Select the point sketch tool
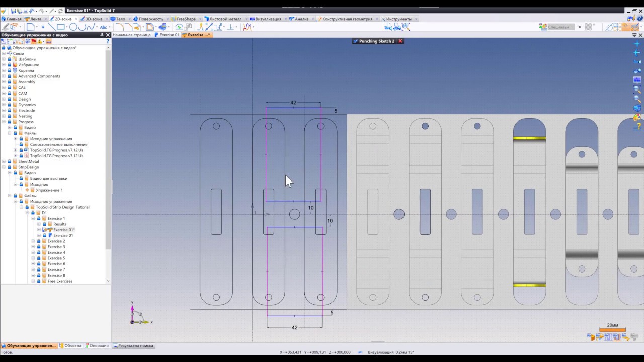The image size is (644, 362). click(x=43, y=27)
